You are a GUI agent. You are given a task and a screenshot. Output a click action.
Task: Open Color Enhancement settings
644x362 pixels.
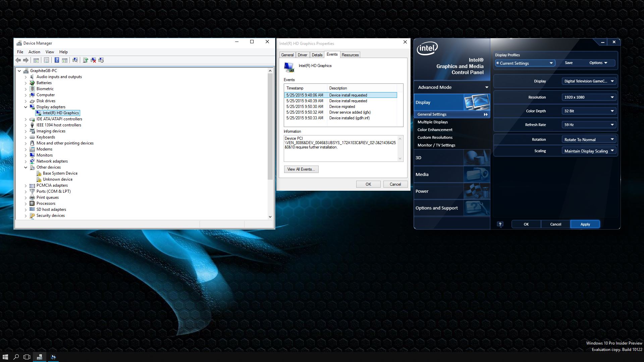click(435, 130)
